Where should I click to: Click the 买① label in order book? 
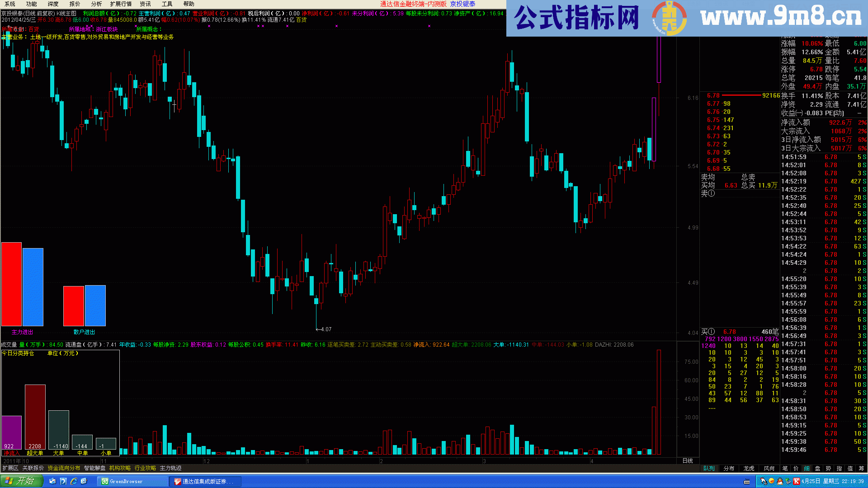pyautogui.click(x=708, y=332)
